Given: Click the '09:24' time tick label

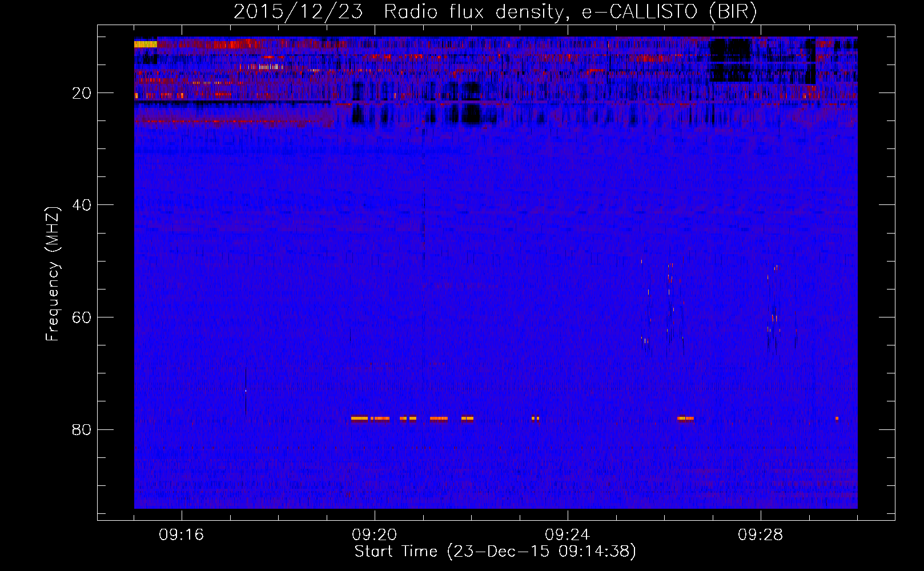Looking at the screenshot, I should 568,535.
